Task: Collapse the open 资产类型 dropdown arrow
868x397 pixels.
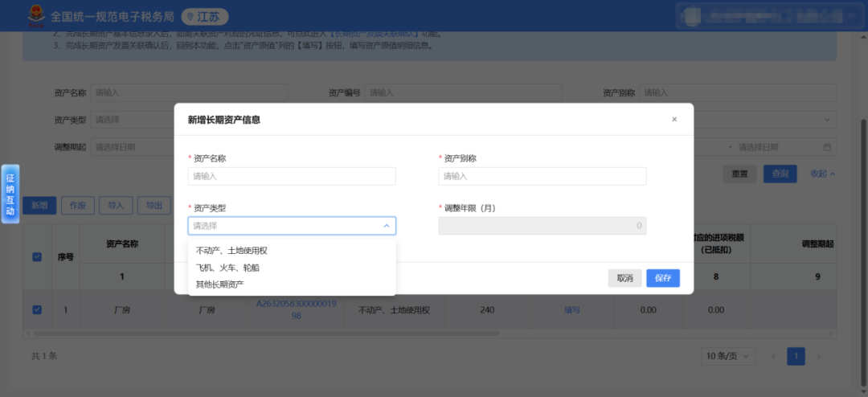Action: pos(386,226)
